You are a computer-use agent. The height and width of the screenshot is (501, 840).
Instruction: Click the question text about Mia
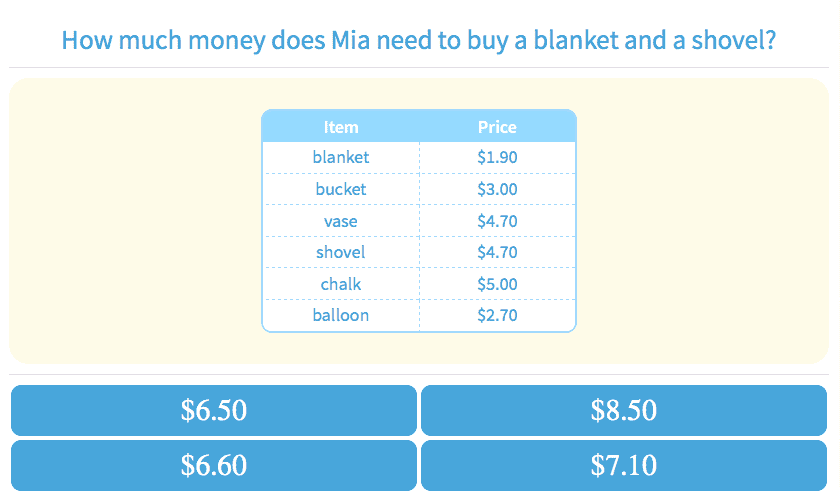(419, 41)
